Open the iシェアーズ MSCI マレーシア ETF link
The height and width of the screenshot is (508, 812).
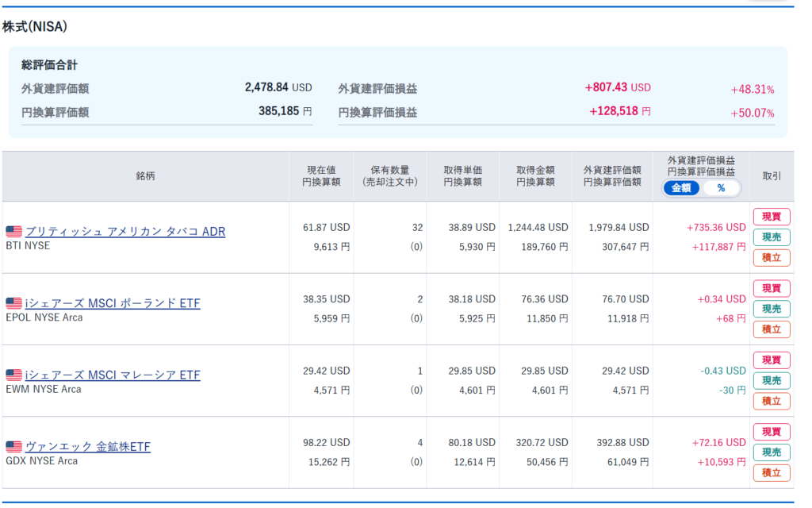click(x=113, y=375)
